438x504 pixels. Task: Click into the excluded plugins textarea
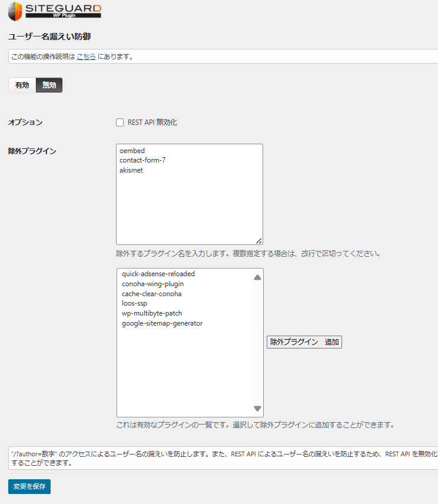pos(190,194)
